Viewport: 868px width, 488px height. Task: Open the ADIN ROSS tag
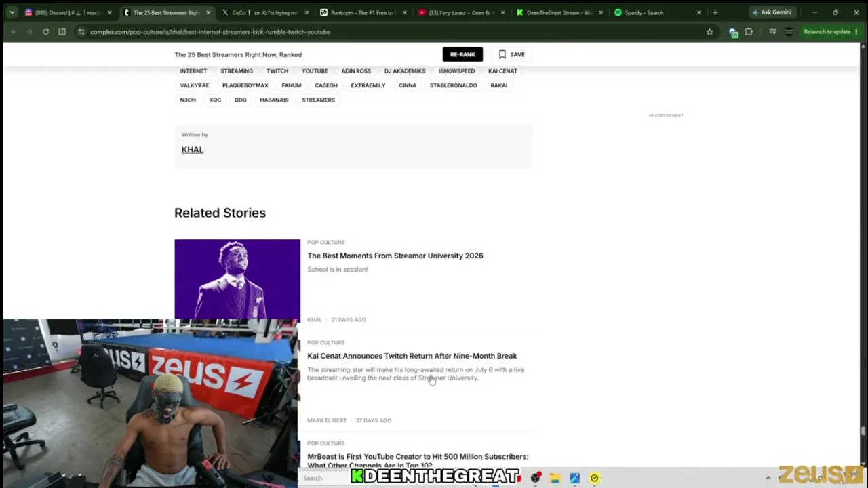click(356, 71)
